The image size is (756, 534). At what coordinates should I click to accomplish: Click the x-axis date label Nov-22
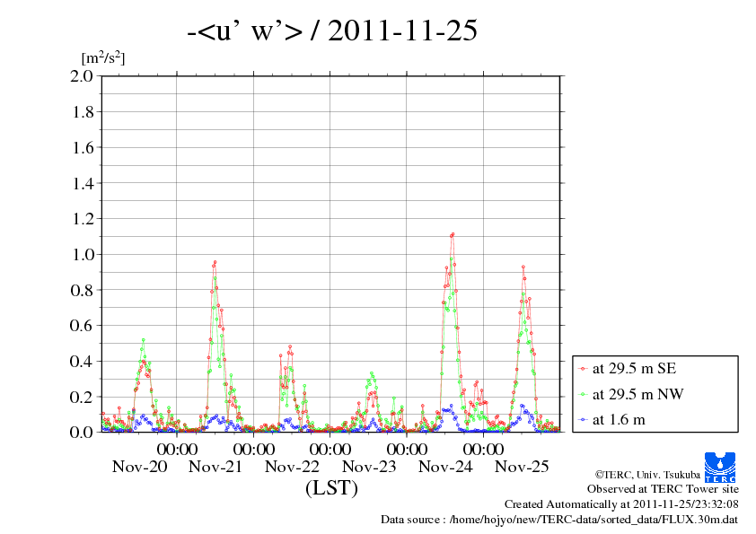click(x=292, y=467)
